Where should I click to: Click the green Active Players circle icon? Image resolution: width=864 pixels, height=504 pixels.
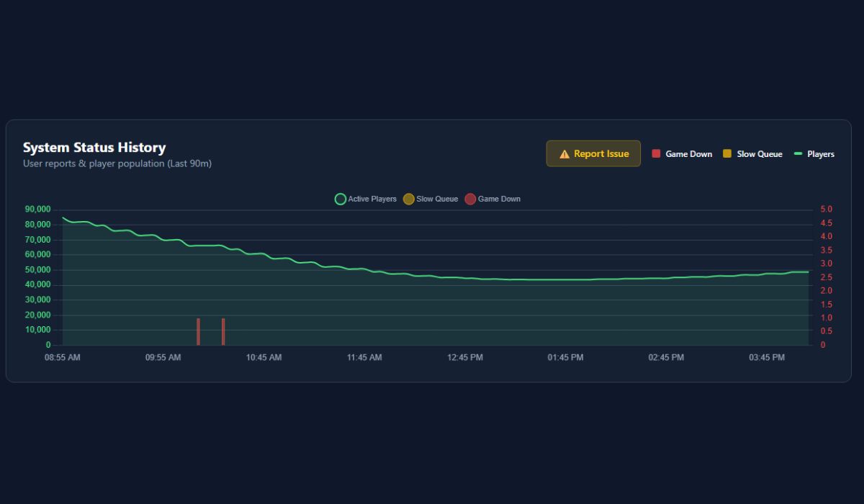click(x=340, y=199)
